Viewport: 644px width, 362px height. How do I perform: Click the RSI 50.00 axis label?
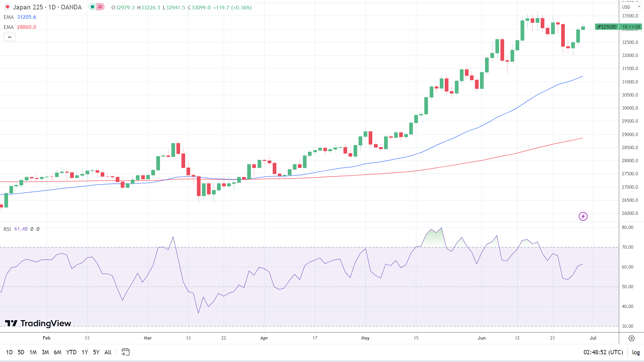[628, 287]
